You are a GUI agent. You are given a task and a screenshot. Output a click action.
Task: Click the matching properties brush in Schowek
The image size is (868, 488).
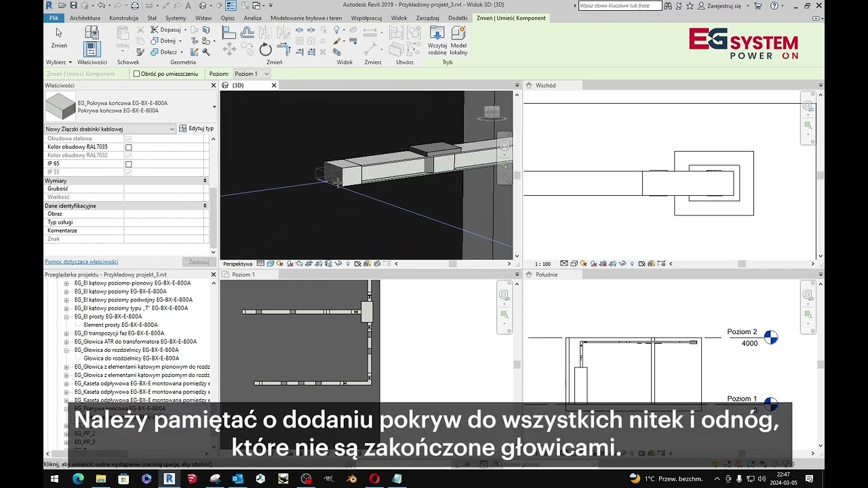click(x=140, y=52)
